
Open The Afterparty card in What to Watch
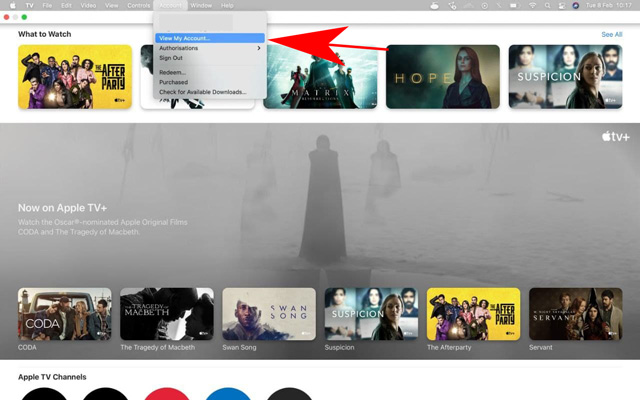point(75,77)
